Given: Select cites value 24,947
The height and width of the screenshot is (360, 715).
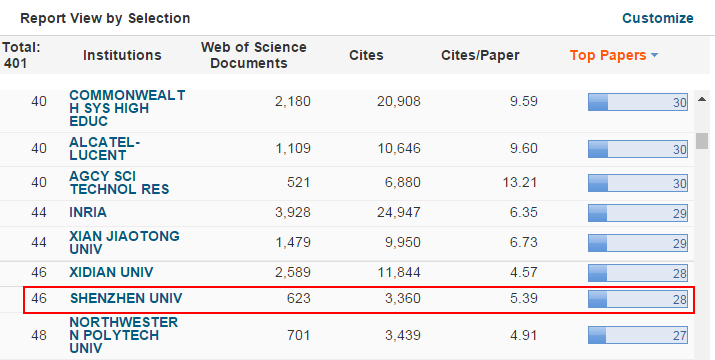Looking at the screenshot, I should 399,212.
